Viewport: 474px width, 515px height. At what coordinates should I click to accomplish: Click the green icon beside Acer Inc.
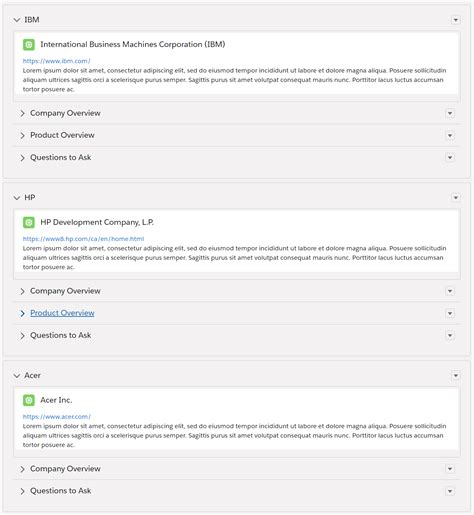pyautogui.click(x=29, y=400)
